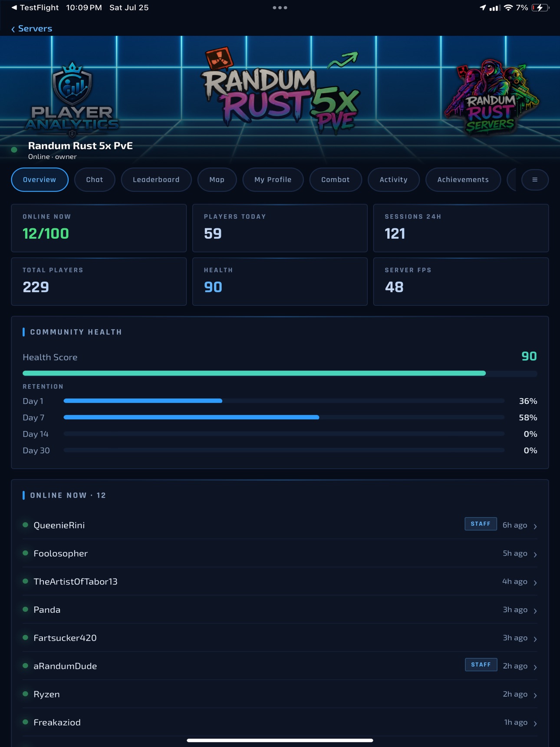Tap online status dot beside Ryzen
This screenshot has width=560, height=747.
pyautogui.click(x=26, y=694)
